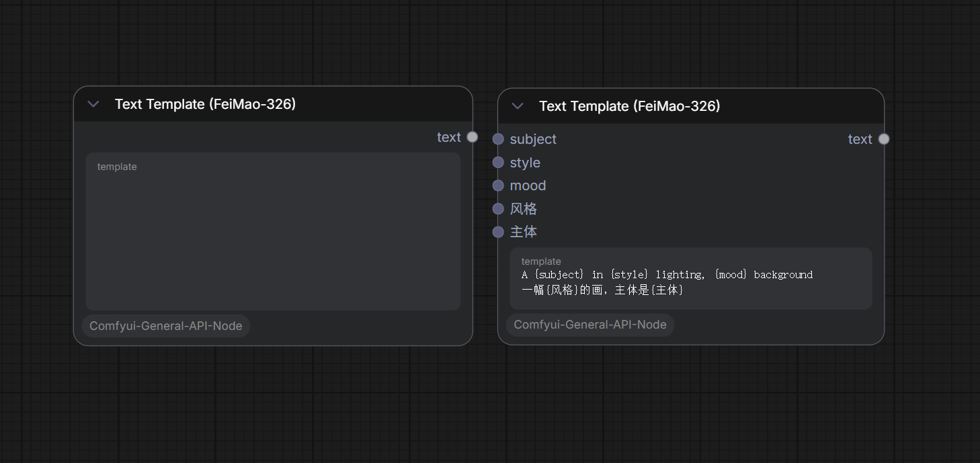
Task: Collapse the left Text Template node
Action: (x=93, y=104)
